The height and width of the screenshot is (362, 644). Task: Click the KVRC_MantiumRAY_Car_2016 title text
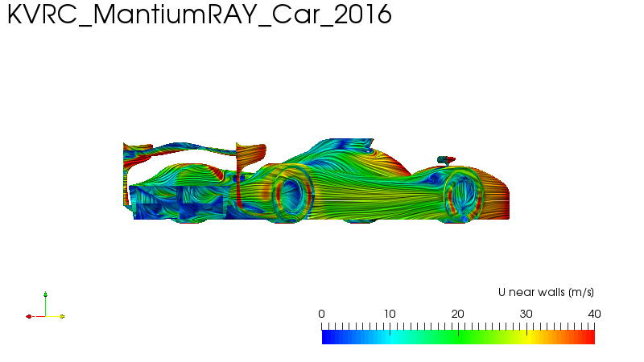[200, 14]
